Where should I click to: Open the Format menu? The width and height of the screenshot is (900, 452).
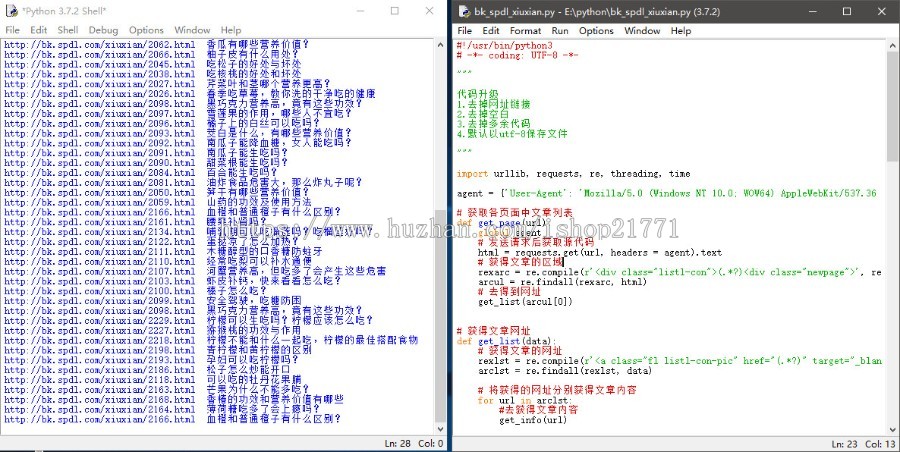525,30
